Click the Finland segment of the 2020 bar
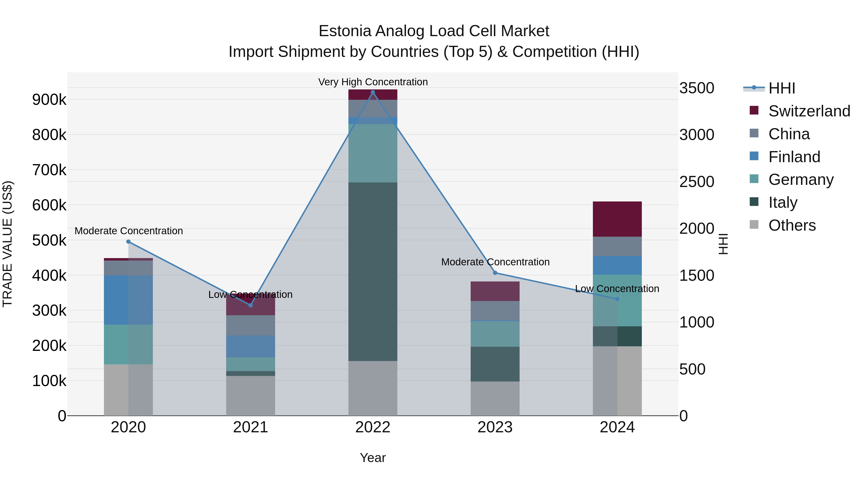Viewport: 868px width, 488px height. [x=128, y=300]
